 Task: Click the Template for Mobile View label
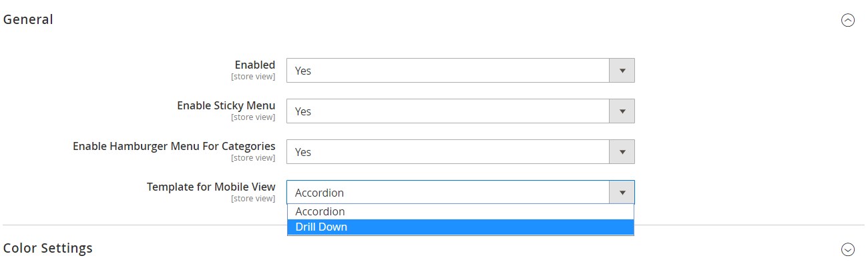[x=210, y=187]
